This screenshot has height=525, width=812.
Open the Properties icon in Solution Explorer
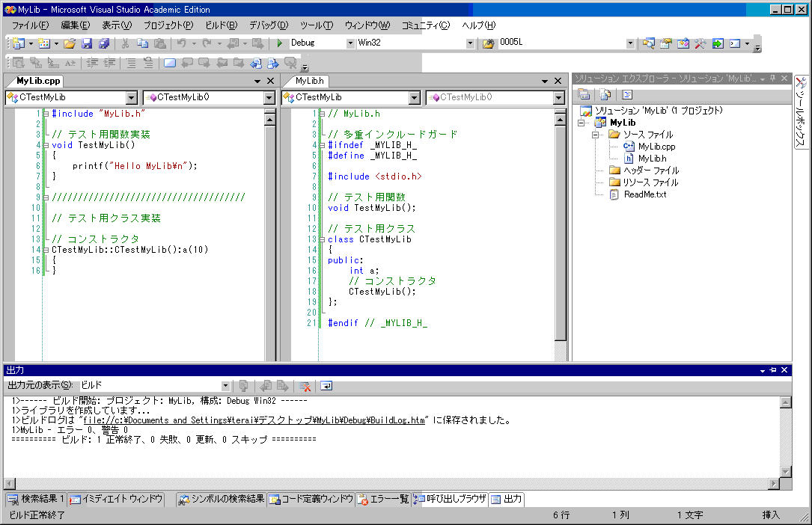tap(584, 94)
